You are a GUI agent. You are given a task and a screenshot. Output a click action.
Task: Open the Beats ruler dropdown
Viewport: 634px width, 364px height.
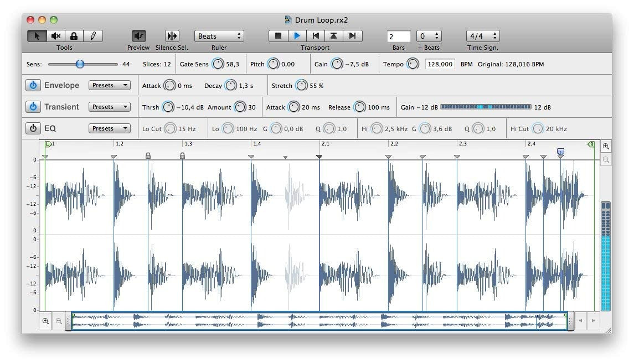tap(219, 36)
